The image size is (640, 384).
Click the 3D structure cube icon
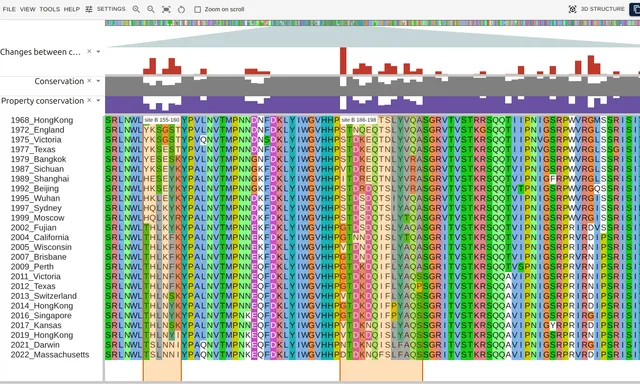click(572, 9)
